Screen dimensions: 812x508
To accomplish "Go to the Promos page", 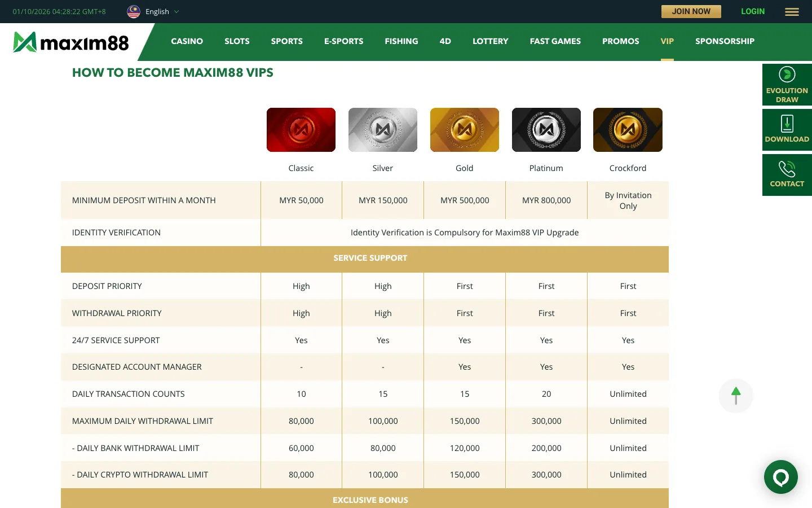I will point(621,41).
